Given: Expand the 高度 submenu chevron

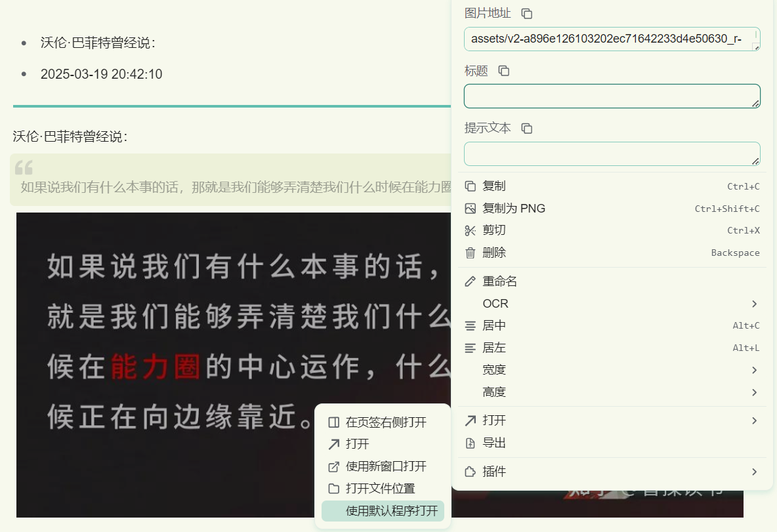Looking at the screenshot, I should tap(754, 392).
